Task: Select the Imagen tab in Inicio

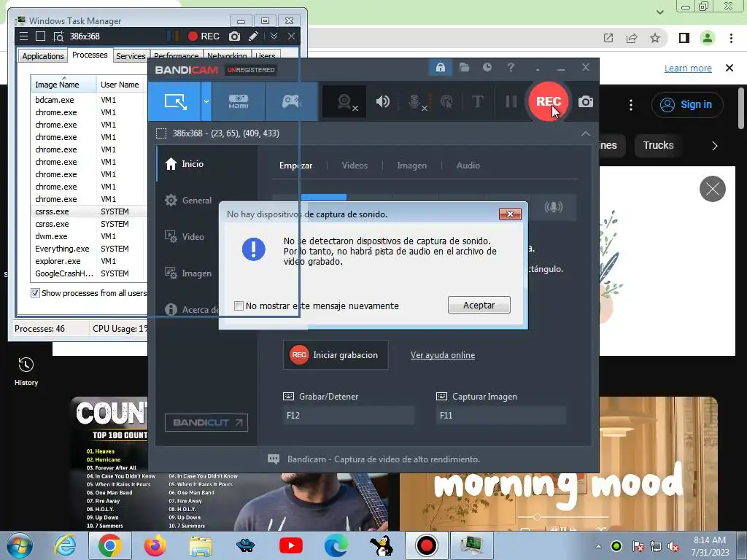Action: click(x=411, y=166)
